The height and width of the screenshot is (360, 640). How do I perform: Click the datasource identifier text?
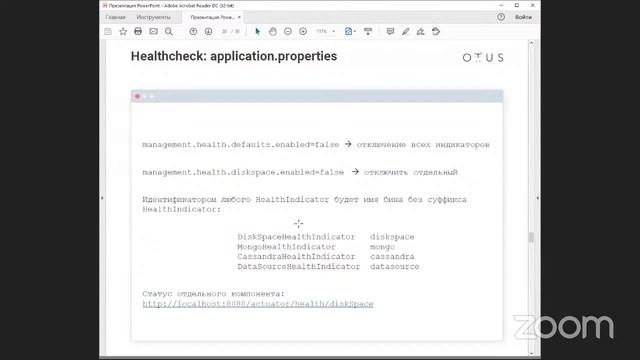click(394, 266)
